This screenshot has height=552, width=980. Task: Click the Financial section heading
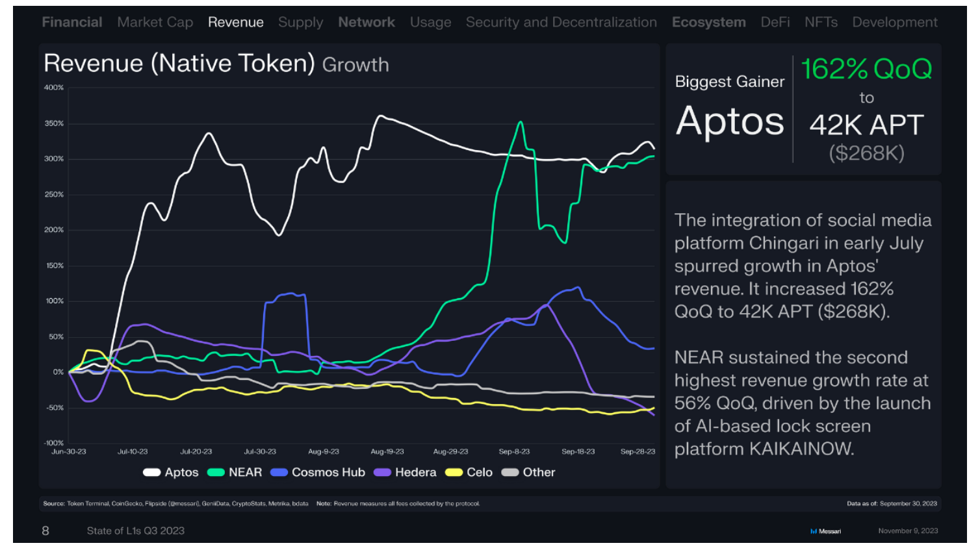(x=72, y=22)
